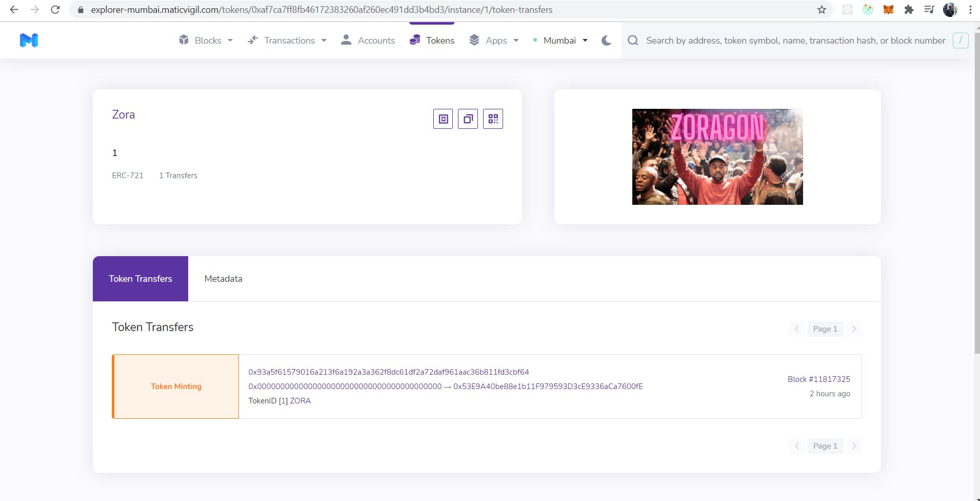Open the media control playlist icon
980x501 pixels.
point(929,10)
